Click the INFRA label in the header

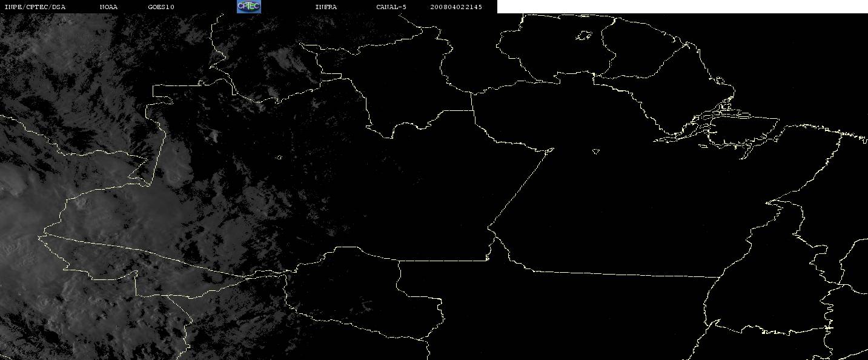pyautogui.click(x=326, y=7)
